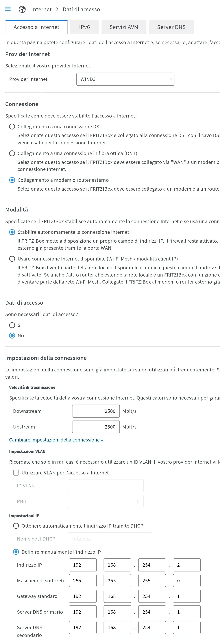The height and width of the screenshot is (644, 220).
Task: Go to the Server DNS tab
Action: click(x=171, y=27)
